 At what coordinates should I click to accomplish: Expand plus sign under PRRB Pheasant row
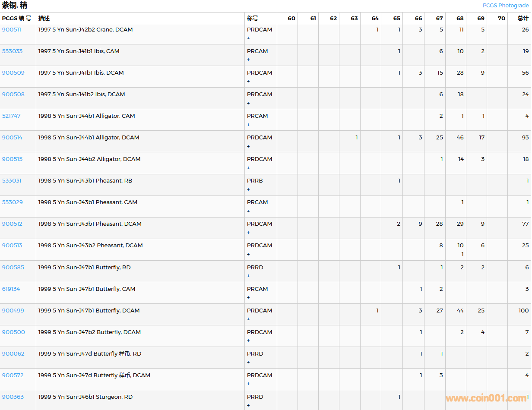click(x=248, y=189)
